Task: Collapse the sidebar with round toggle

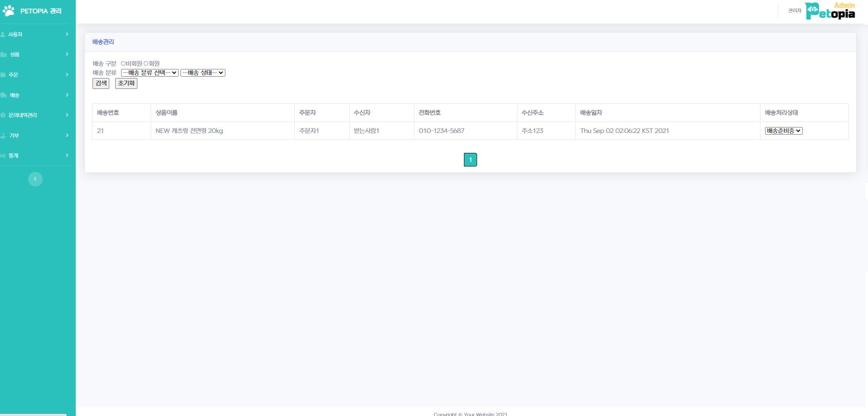Action: 35,179
